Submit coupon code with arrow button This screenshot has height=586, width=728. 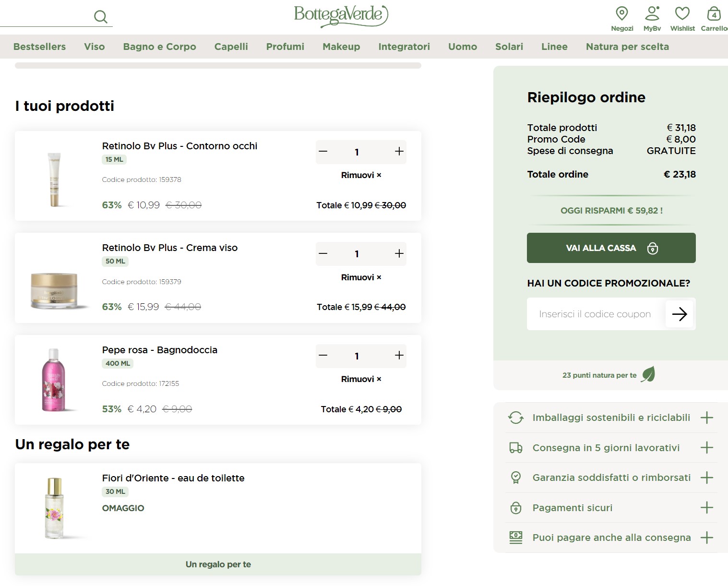tap(679, 314)
